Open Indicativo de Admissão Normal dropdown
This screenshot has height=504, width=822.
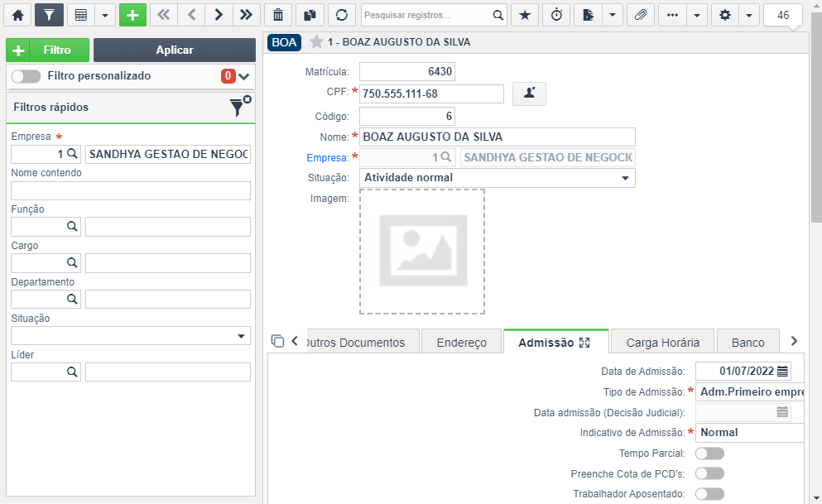(750, 433)
